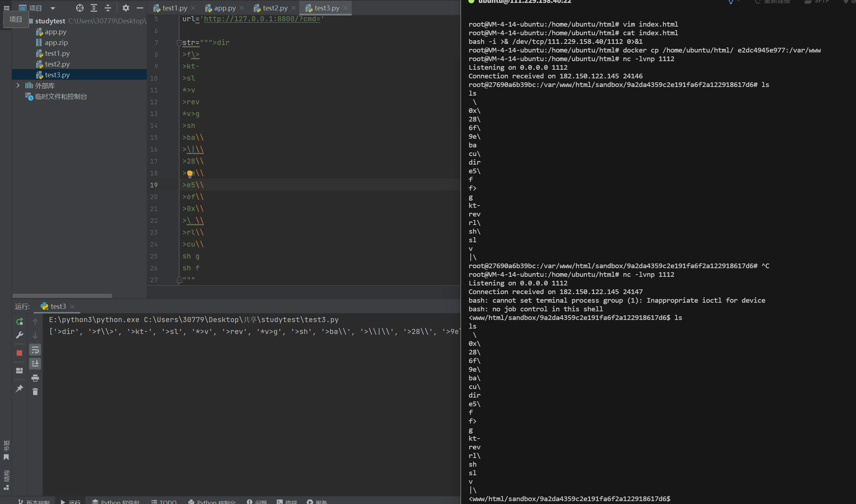Select studytest project root node

pyautogui.click(x=50, y=21)
